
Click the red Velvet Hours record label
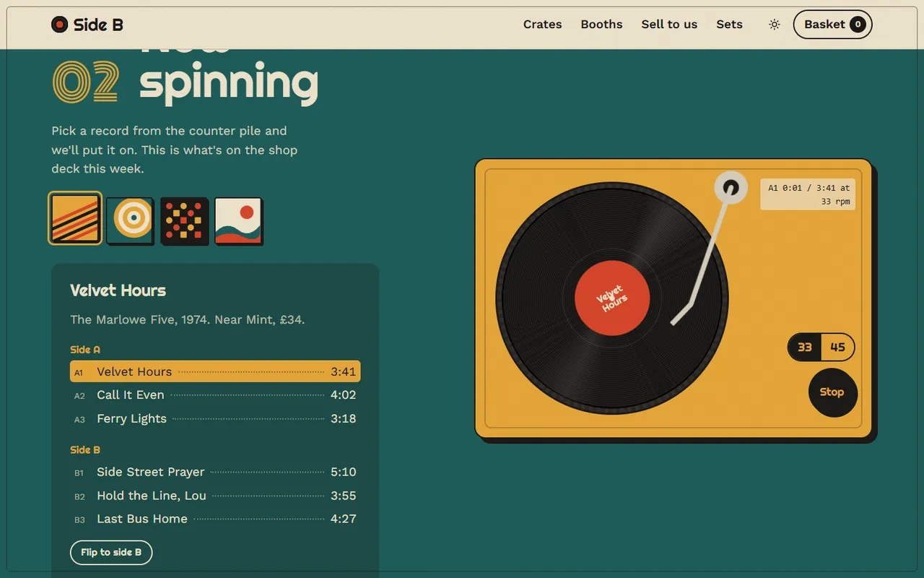(x=612, y=298)
